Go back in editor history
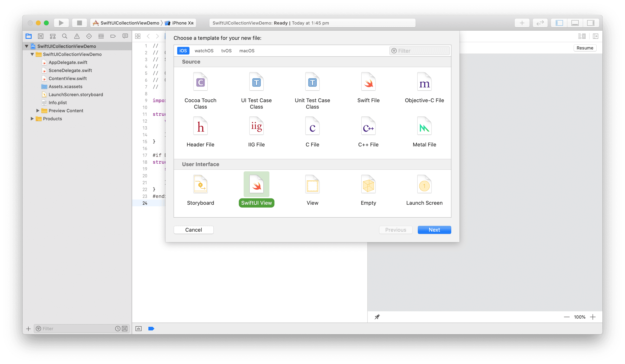 [x=148, y=36]
